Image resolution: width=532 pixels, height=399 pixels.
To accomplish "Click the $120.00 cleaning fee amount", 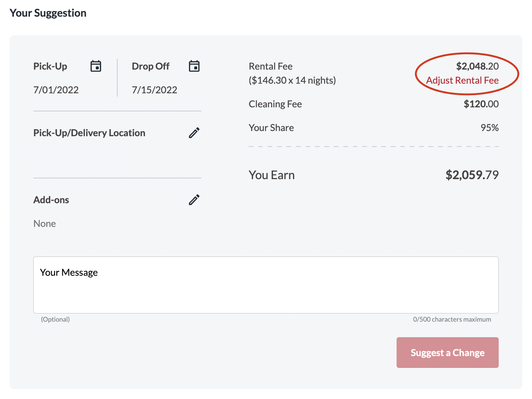I will pos(481,104).
